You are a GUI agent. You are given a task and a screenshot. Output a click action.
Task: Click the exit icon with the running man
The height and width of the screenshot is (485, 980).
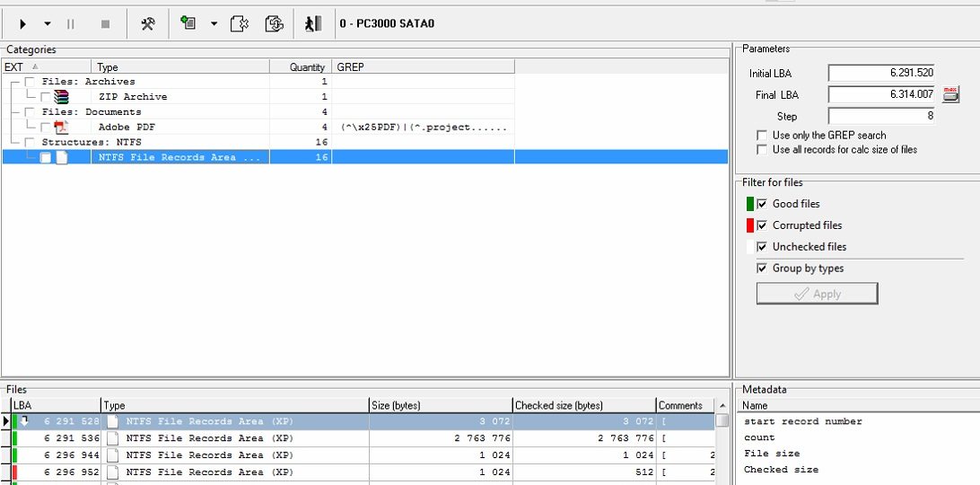312,23
